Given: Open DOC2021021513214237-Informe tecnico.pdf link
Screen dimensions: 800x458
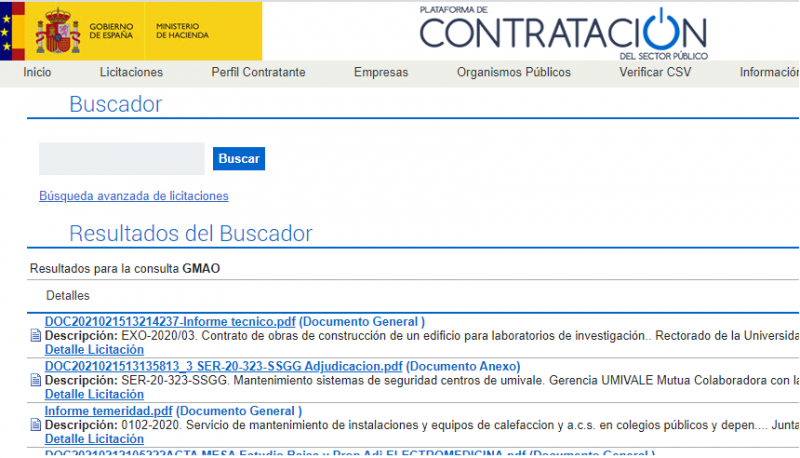Looking at the screenshot, I should [x=170, y=322].
